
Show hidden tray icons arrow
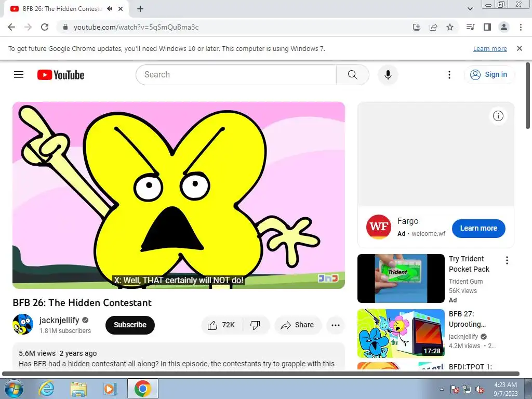coord(442,389)
